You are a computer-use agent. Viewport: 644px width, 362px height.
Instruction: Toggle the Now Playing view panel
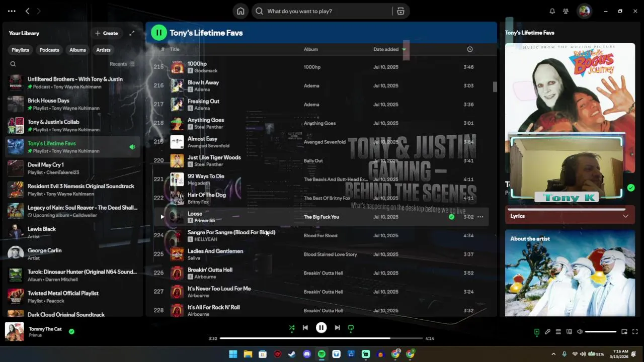(x=537, y=332)
